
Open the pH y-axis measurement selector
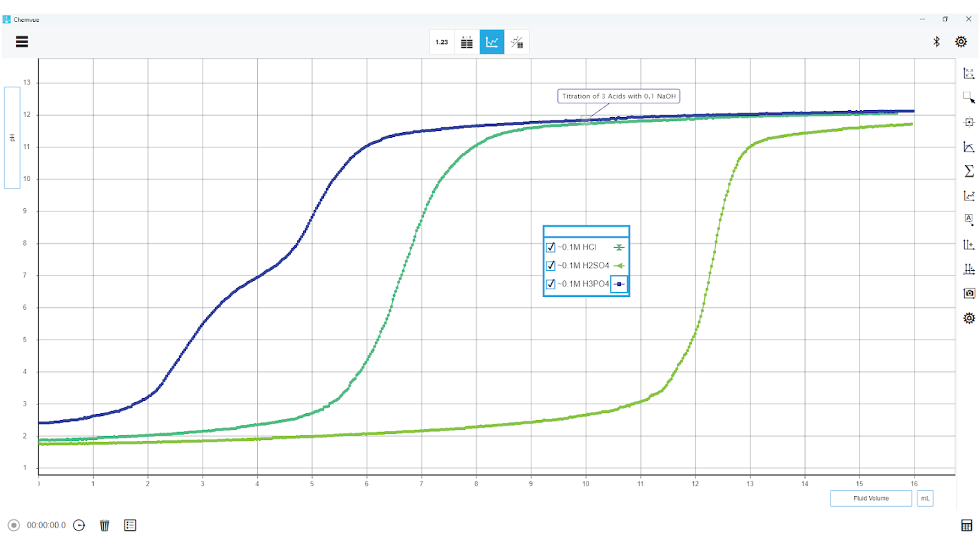pyautogui.click(x=12, y=138)
